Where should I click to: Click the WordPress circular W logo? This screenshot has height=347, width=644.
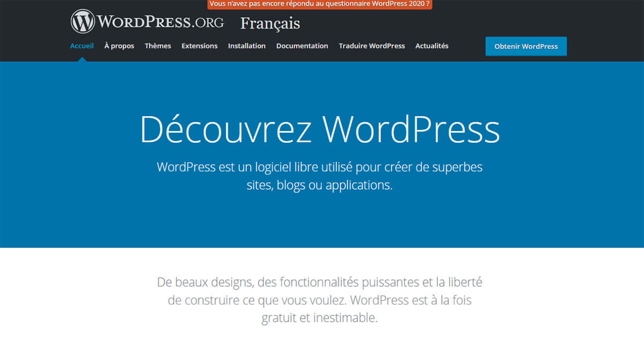83,21
